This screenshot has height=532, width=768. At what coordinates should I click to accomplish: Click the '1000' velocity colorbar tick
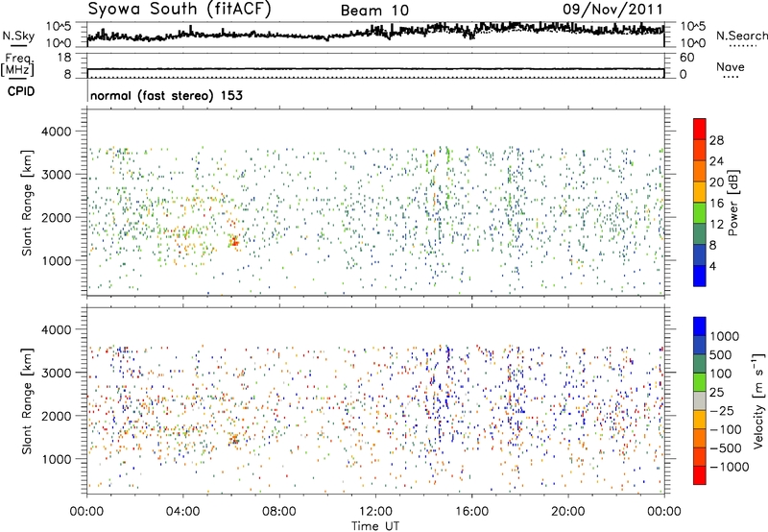724,336
